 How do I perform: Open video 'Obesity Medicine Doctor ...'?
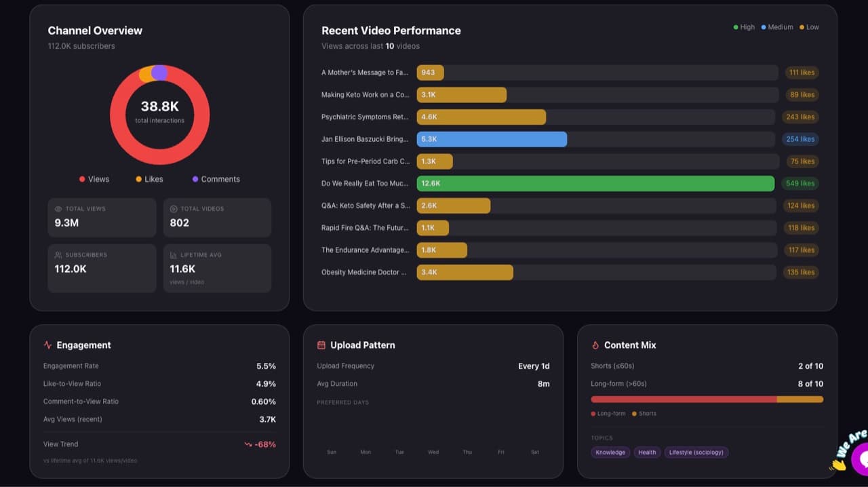(x=364, y=272)
